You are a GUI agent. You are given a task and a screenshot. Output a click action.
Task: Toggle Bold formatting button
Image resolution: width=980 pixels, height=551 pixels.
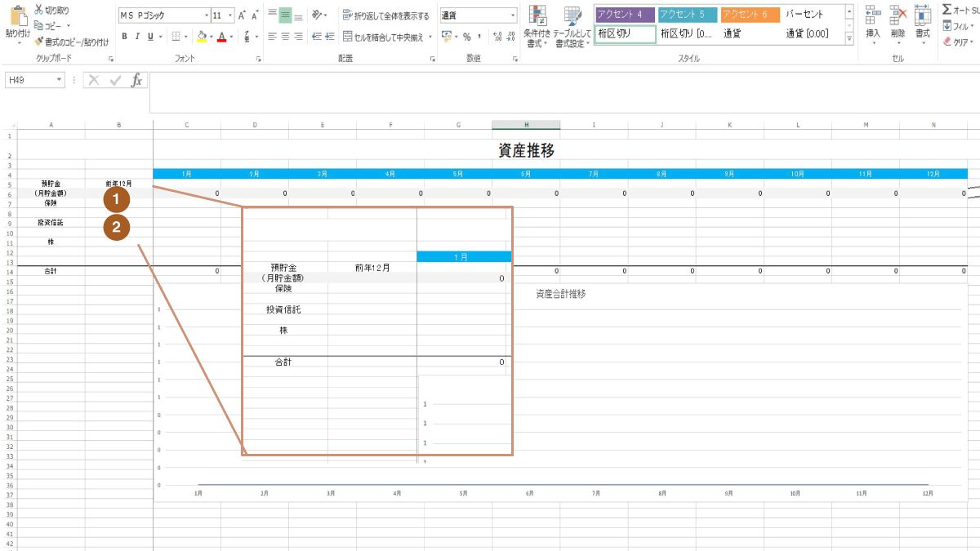[125, 37]
